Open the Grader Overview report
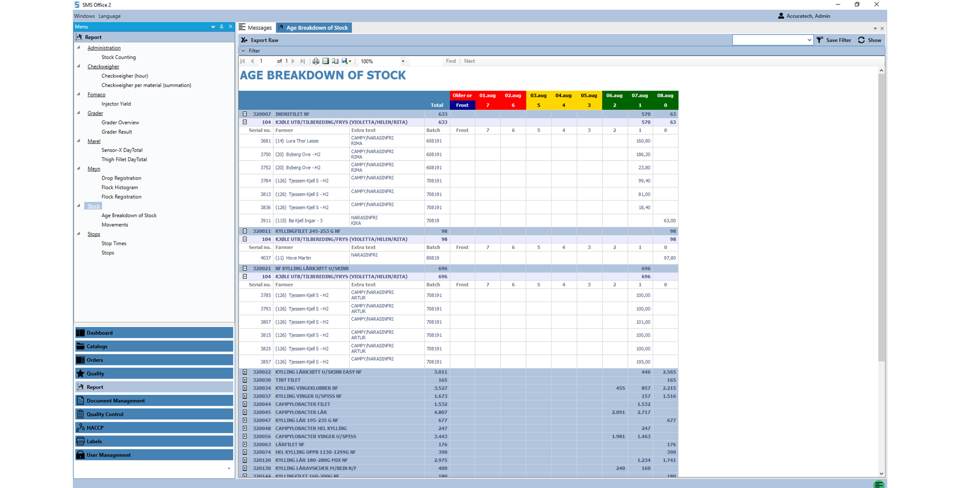960x488 pixels. point(120,123)
